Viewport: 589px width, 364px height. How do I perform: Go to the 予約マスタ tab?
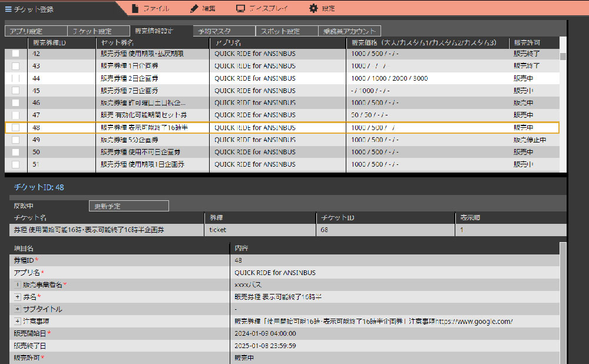pyautogui.click(x=224, y=31)
